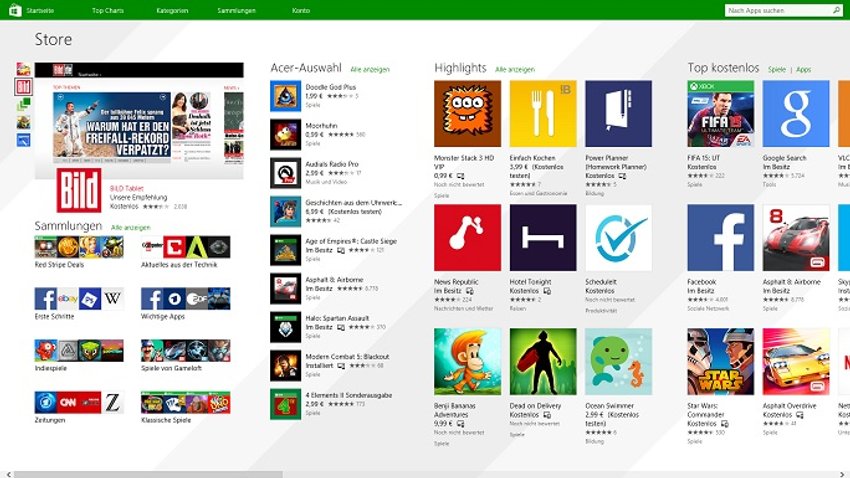Open the Star Wars: Commander tile
Viewport: 850px width, 478px height.
(x=720, y=361)
